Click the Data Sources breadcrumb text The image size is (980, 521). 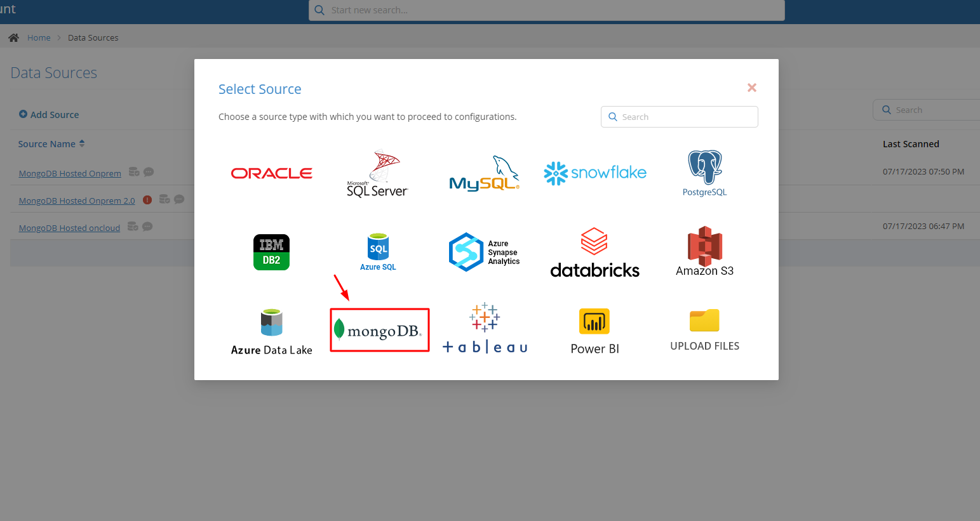[x=93, y=37]
